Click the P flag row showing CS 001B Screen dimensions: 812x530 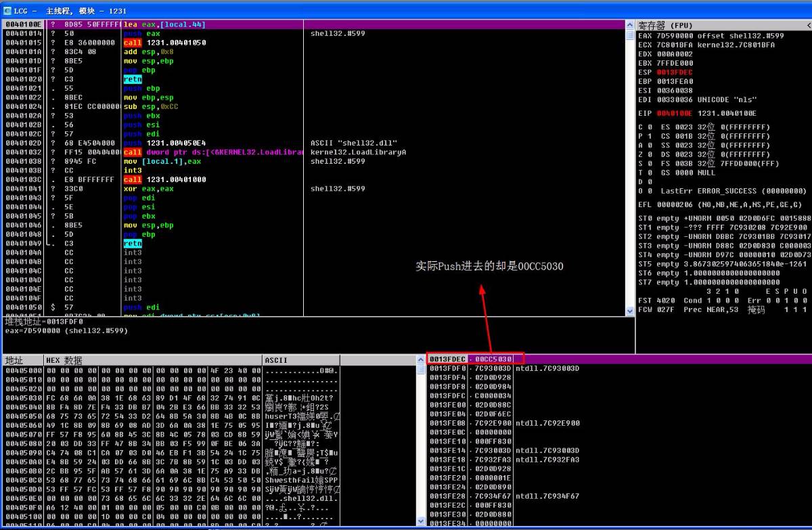point(704,136)
